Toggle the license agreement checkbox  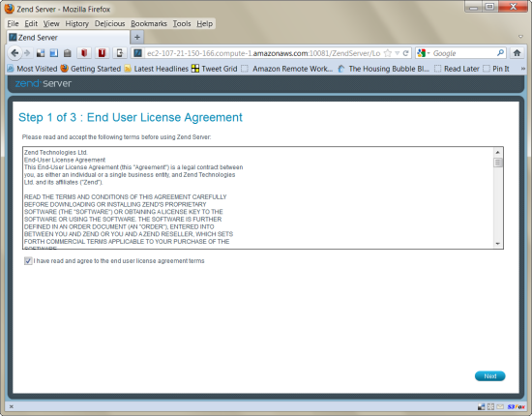28,261
